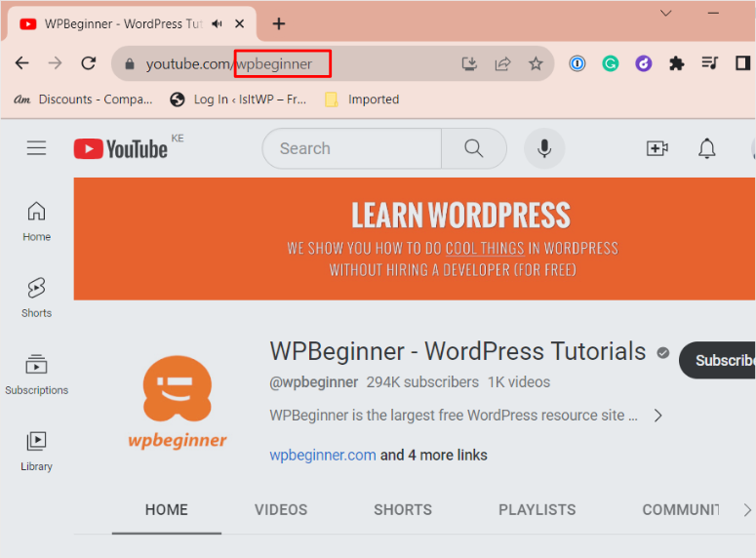Toggle the browser side panel icon
The image size is (756, 558).
(742, 63)
